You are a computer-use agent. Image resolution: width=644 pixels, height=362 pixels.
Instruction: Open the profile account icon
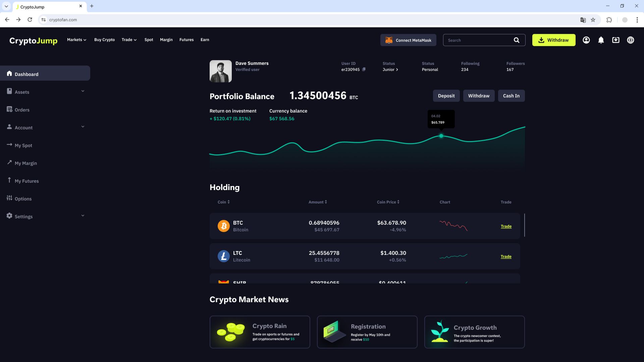click(586, 40)
